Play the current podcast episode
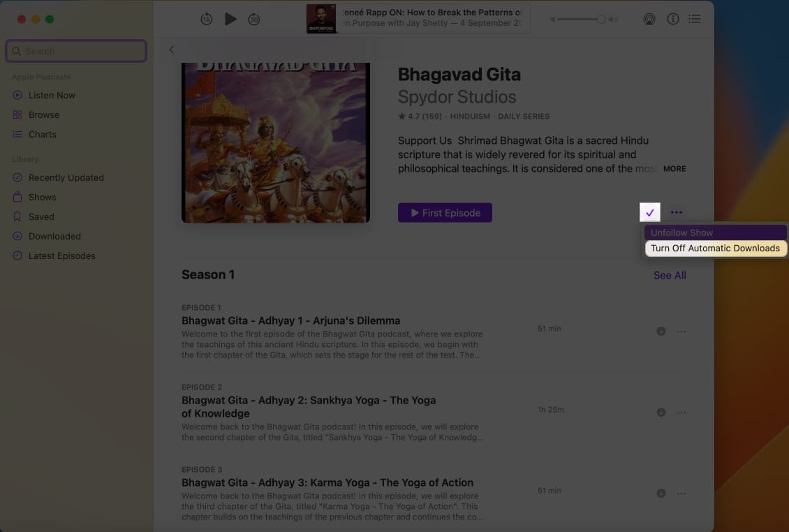This screenshot has width=789, height=532. coord(230,19)
